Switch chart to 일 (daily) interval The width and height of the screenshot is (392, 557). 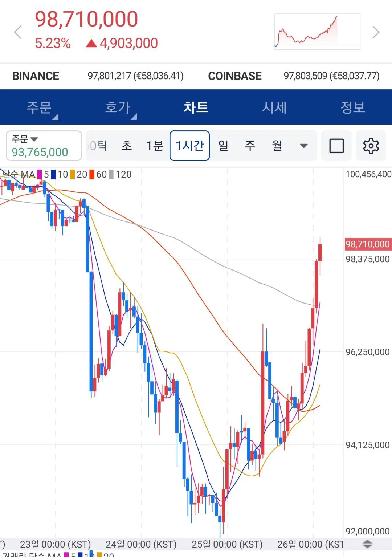(223, 146)
